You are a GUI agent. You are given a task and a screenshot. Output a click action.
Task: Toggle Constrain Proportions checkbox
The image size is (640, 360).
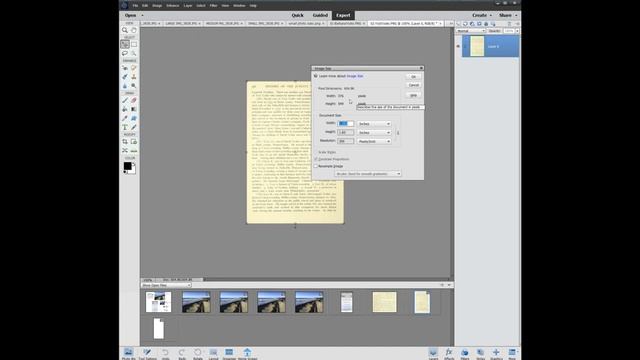316,159
